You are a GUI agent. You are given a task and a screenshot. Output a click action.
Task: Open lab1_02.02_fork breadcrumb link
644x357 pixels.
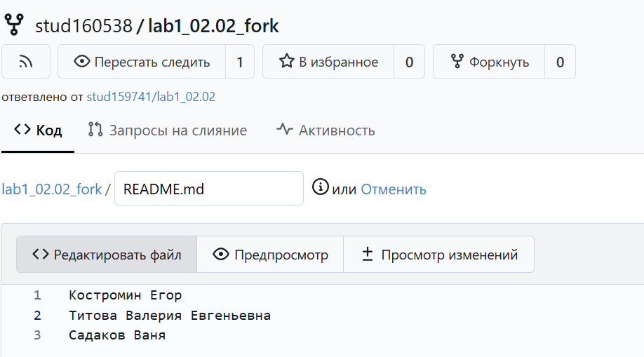[52, 189]
